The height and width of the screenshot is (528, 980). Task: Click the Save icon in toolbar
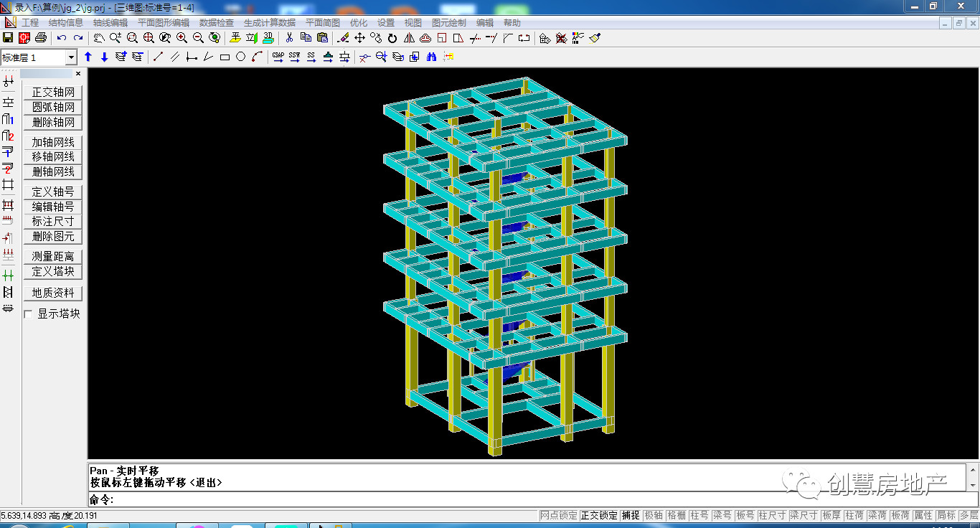[x=8, y=37]
